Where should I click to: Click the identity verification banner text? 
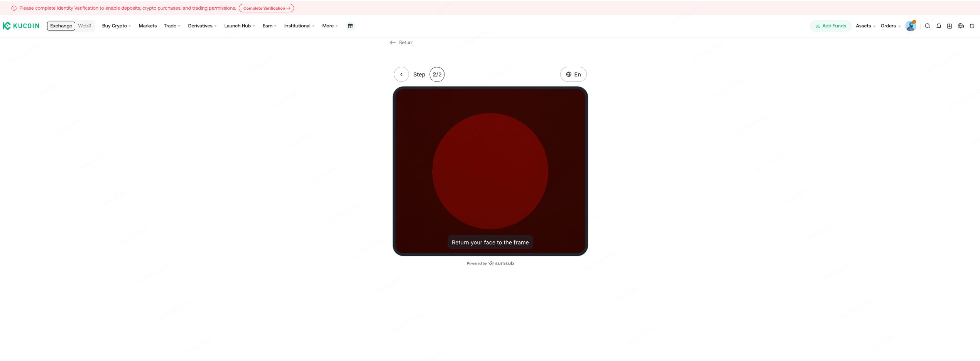point(128,8)
